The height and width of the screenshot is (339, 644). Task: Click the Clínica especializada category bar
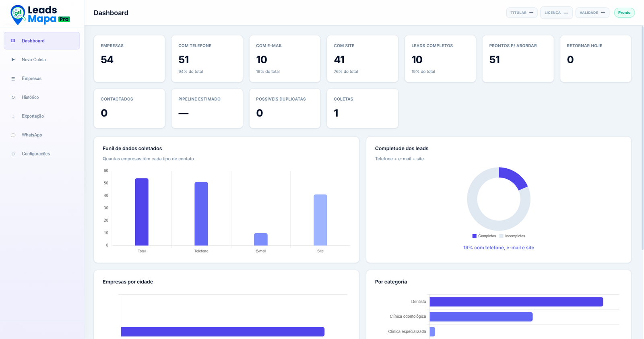point(432,332)
